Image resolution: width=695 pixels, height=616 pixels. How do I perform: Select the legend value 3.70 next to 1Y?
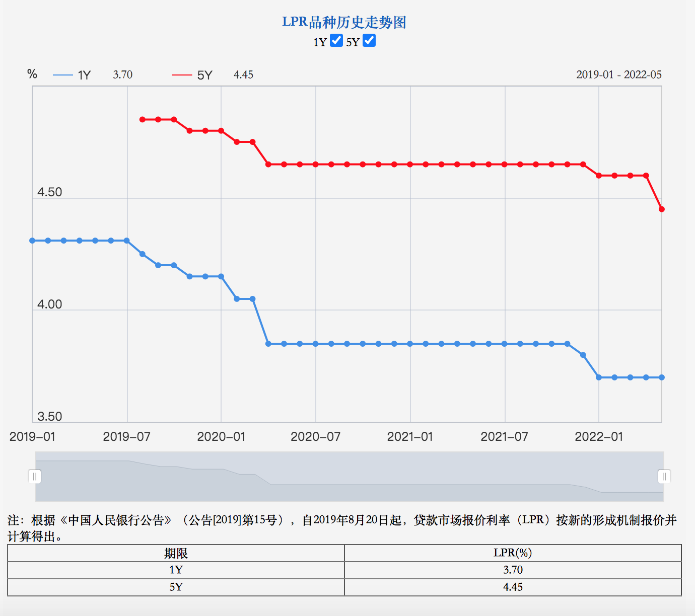[x=123, y=74]
